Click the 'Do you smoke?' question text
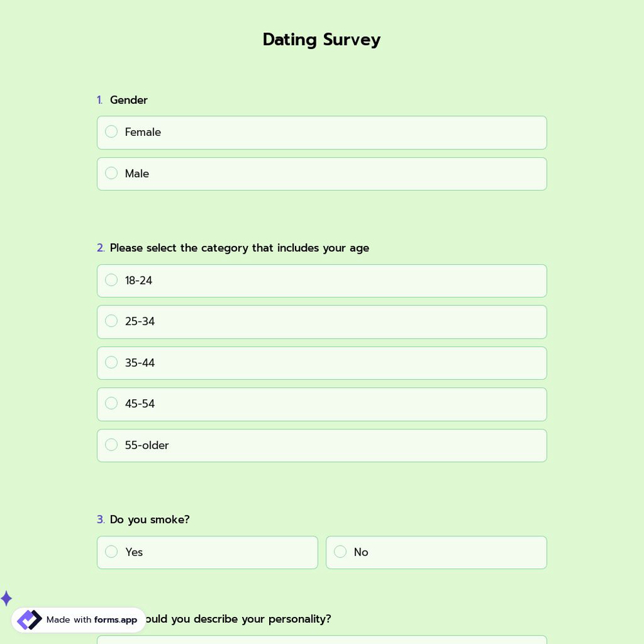This screenshot has height=644, width=644. pos(149,519)
